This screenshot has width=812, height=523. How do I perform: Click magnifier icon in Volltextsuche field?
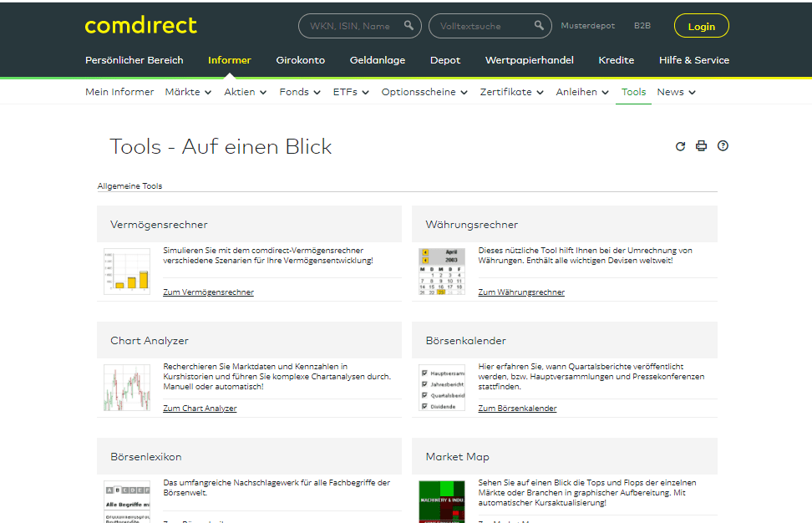tap(539, 25)
